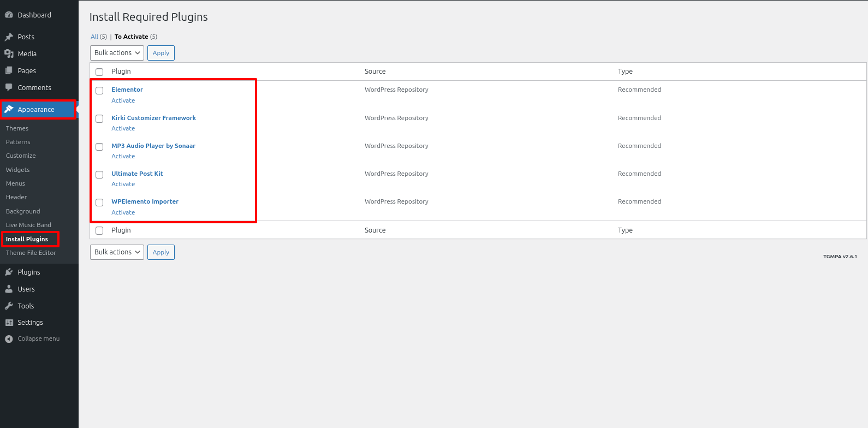The height and width of the screenshot is (428, 868).
Task: Open the Live Music Band submenu item
Action: click(x=28, y=225)
